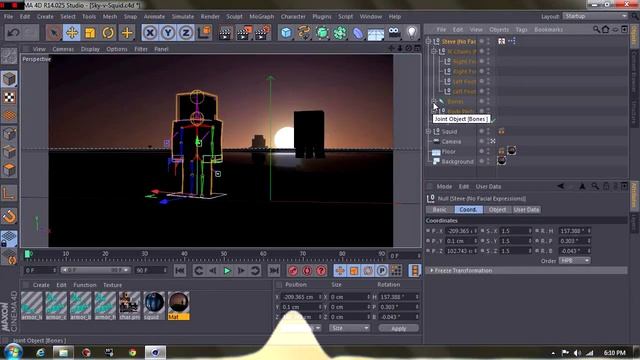Activate the Scale tool
The image size is (640, 360).
click(90, 33)
